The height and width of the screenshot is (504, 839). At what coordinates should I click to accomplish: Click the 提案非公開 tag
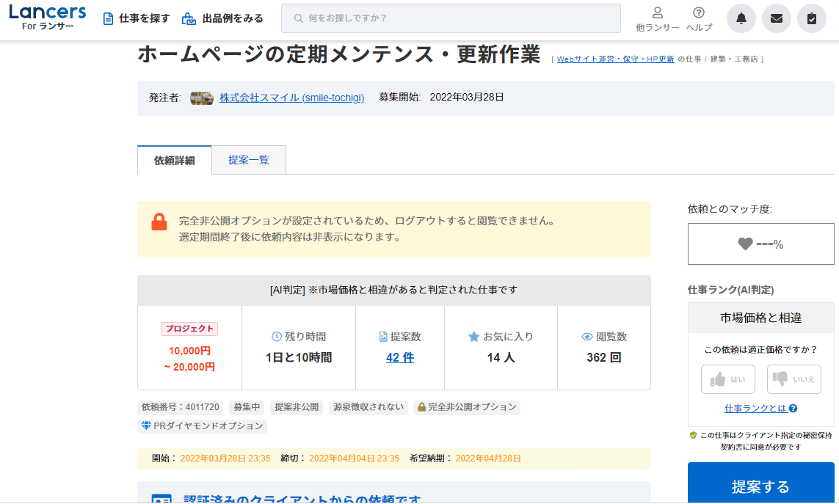pyautogui.click(x=297, y=407)
